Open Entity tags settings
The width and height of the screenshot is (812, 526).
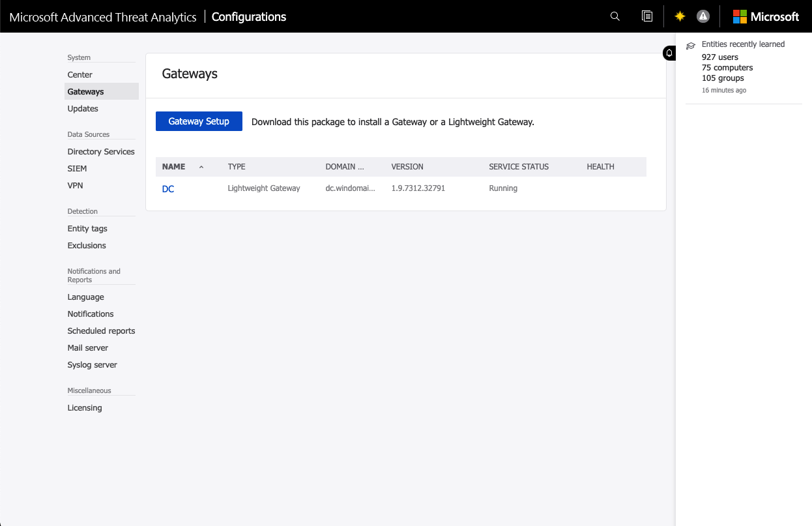click(x=87, y=229)
